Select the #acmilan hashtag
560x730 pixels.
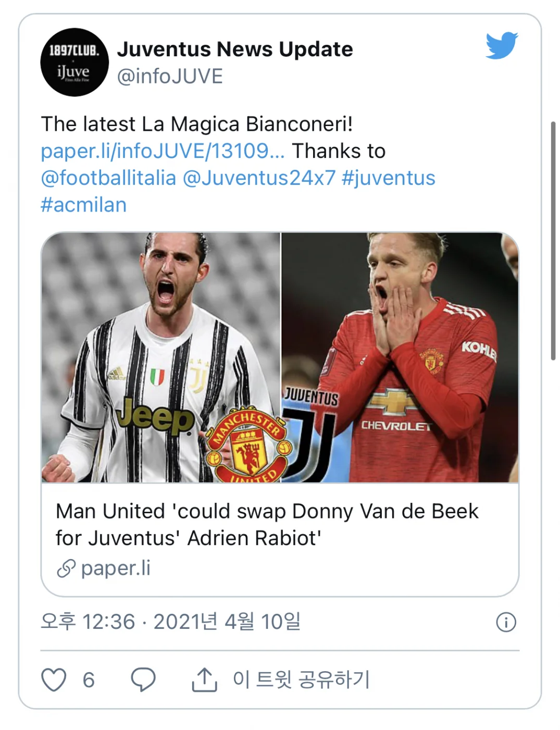[x=83, y=205]
